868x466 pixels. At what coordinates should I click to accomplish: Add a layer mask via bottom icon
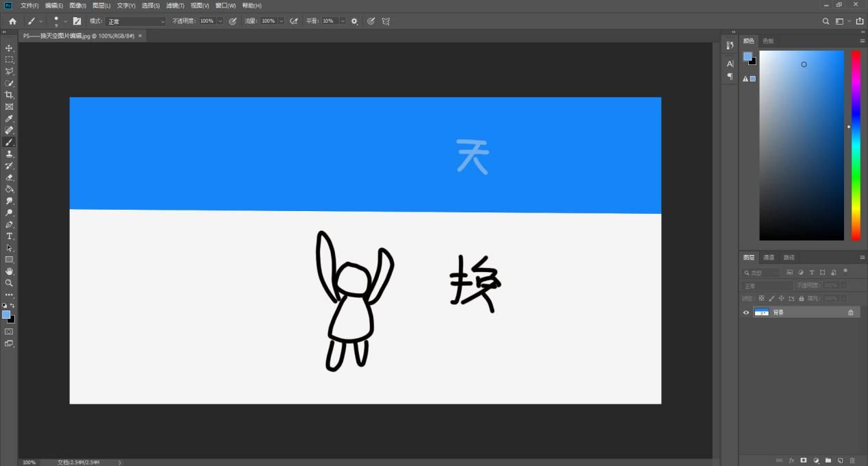804,461
